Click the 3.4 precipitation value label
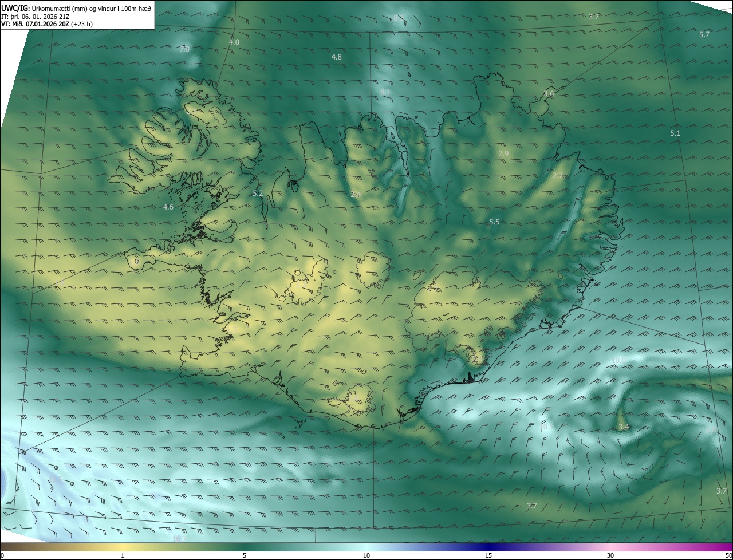The width and height of the screenshot is (733, 560). point(624,427)
